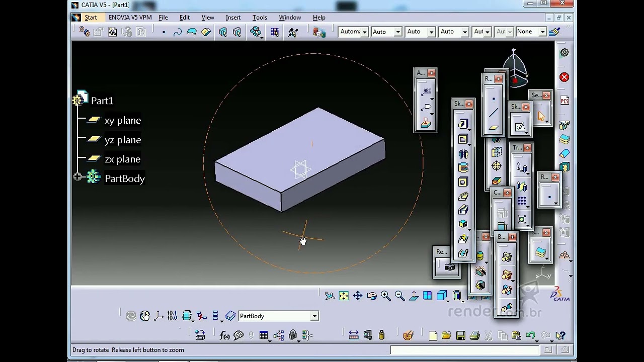Image resolution: width=644 pixels, height=362 pixels.
Task: Select the Pocket tool icon
Action: coord(463,139)
